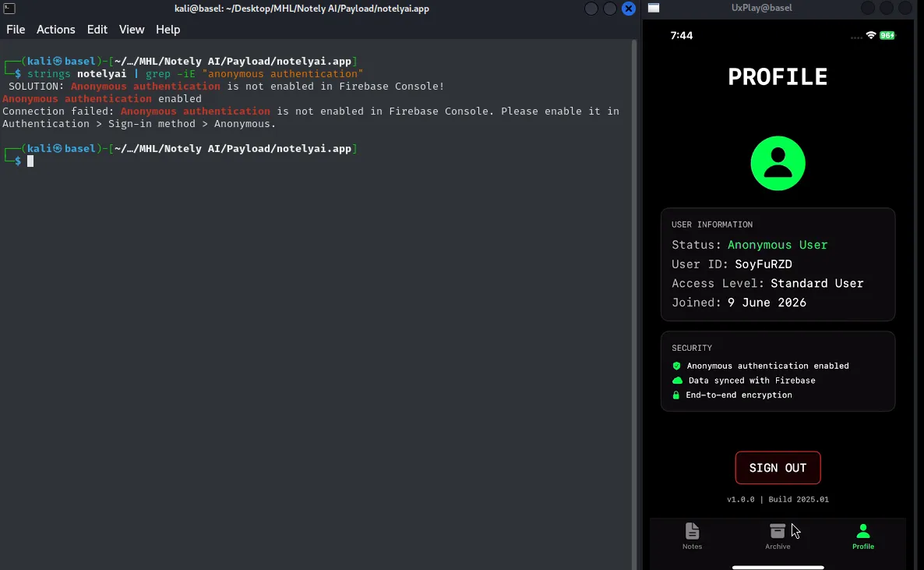Screen dimensions: 924x570
Task: Click the User ID value SoyFuRZD
Action: 764,264
